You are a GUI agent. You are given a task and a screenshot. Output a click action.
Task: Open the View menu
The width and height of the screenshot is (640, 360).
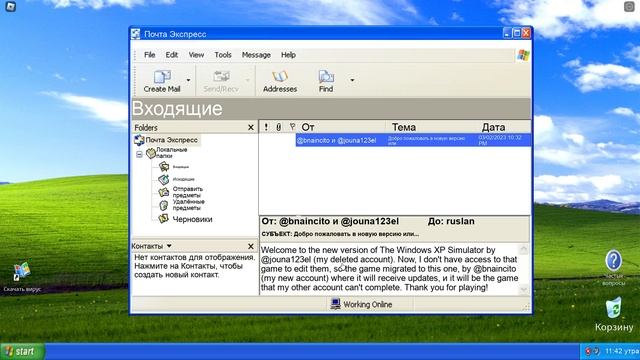pyautogui.click(x=196, y=55)
